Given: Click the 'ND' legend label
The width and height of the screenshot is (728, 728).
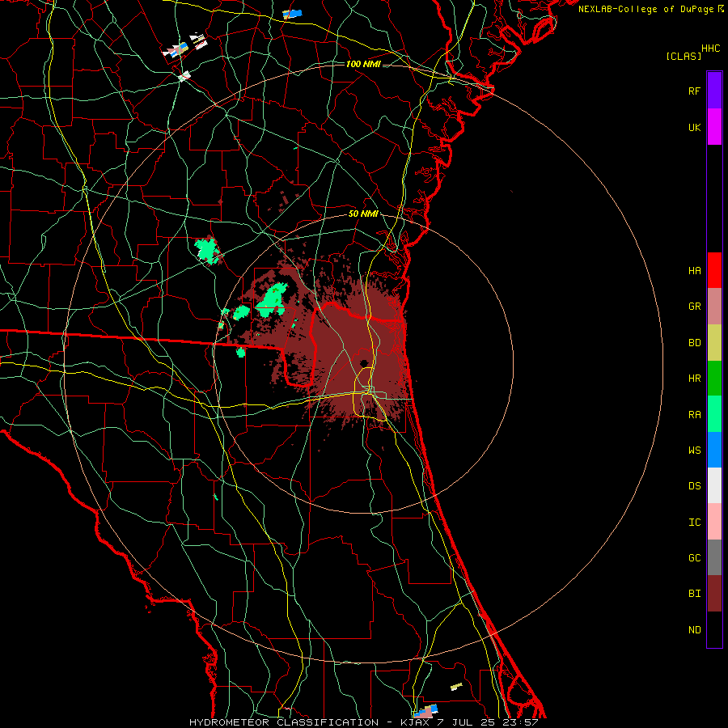Looking at the screenshot, I should [x=694, y=629].
